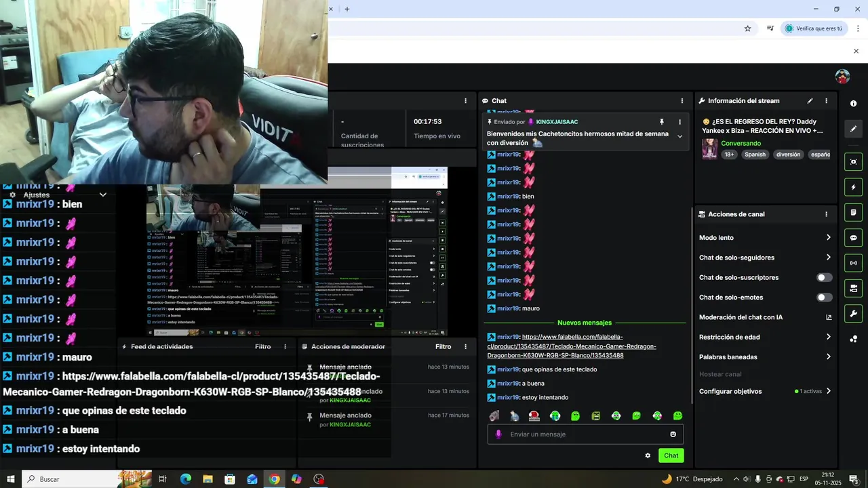Select the Spanish stream tag
Viewport: 868px width, 488px height.
[x=755, y=155]
